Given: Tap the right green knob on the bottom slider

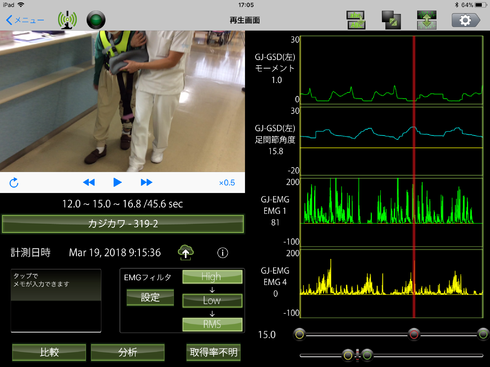Looking at the screenshot, I should point(367,355).
